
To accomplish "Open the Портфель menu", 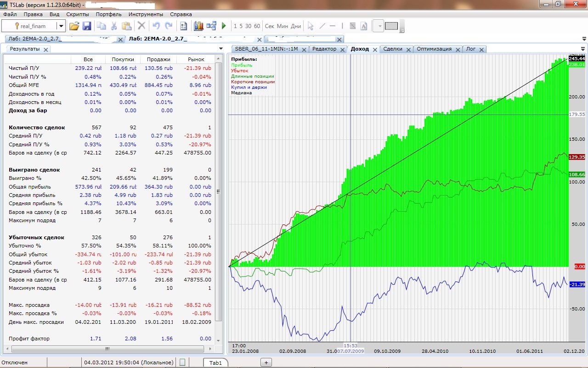I will coord(109,14).
